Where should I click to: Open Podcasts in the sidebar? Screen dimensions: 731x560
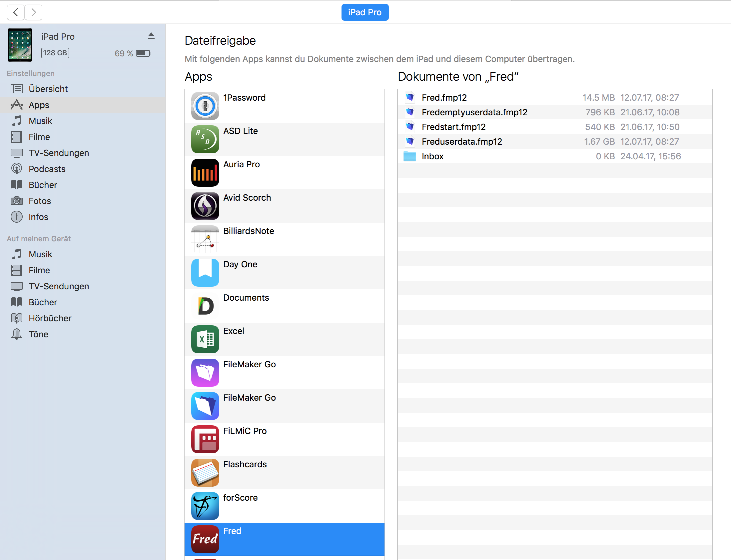(x=47, y=169)
